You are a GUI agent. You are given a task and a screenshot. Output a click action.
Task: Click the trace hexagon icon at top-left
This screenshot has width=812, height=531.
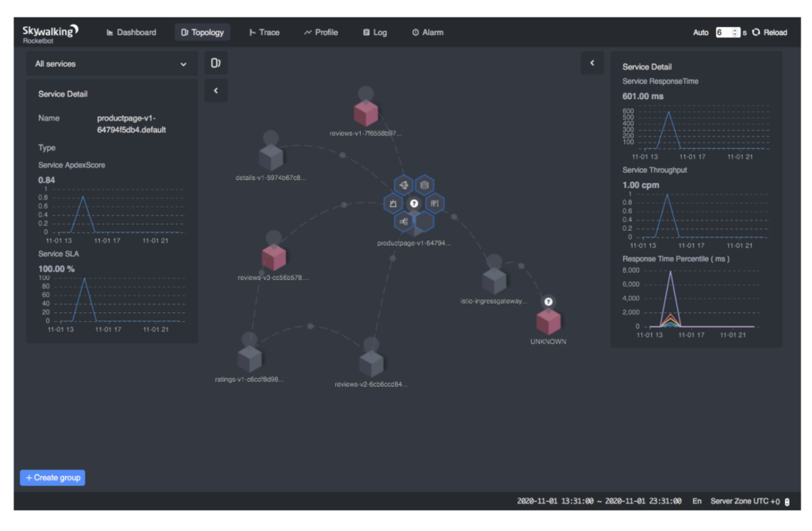[x=404, y=185]
